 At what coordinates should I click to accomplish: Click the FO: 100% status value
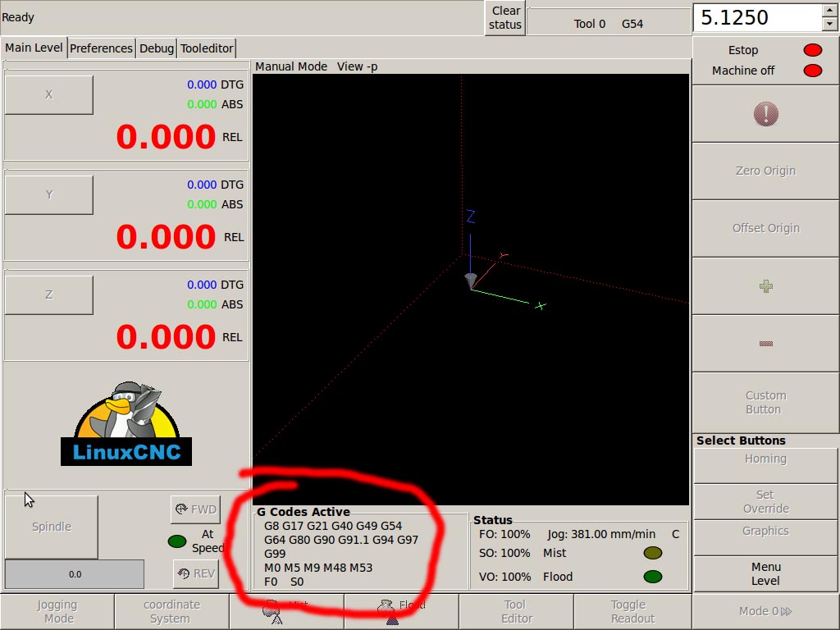coord(504,534)
